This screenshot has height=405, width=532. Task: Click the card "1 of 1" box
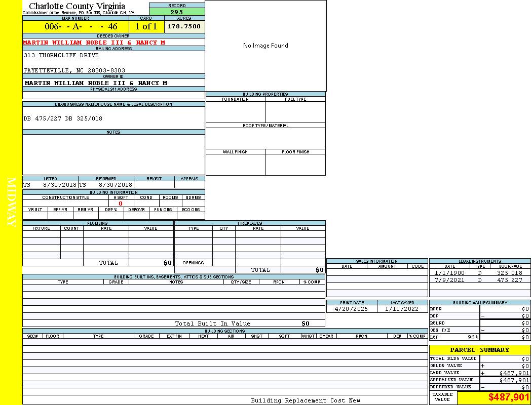click(146, 27)
